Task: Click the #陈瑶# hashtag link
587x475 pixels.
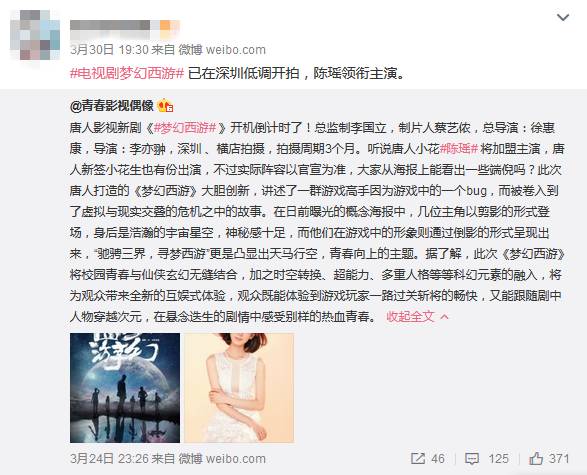Action: coord(459,149)
